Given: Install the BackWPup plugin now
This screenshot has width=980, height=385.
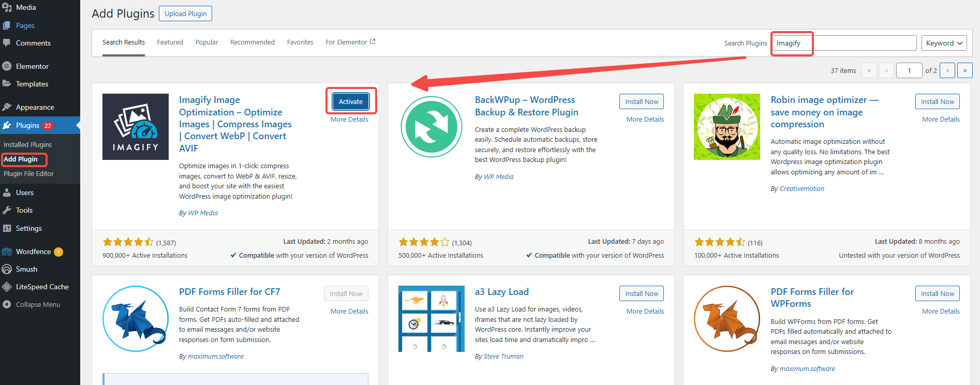Looking at the screenshot, I should pyautogui.click(x=641, y=101).
